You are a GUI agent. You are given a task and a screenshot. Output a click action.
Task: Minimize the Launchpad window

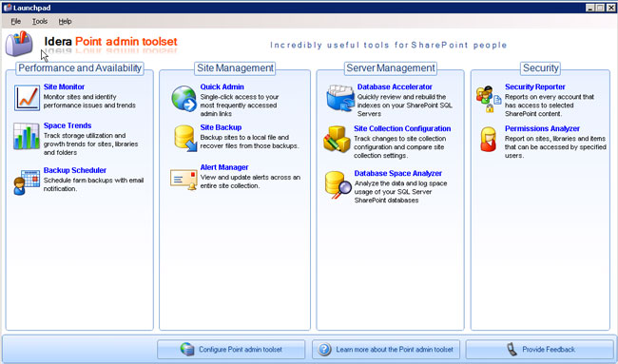coord(589,8)
